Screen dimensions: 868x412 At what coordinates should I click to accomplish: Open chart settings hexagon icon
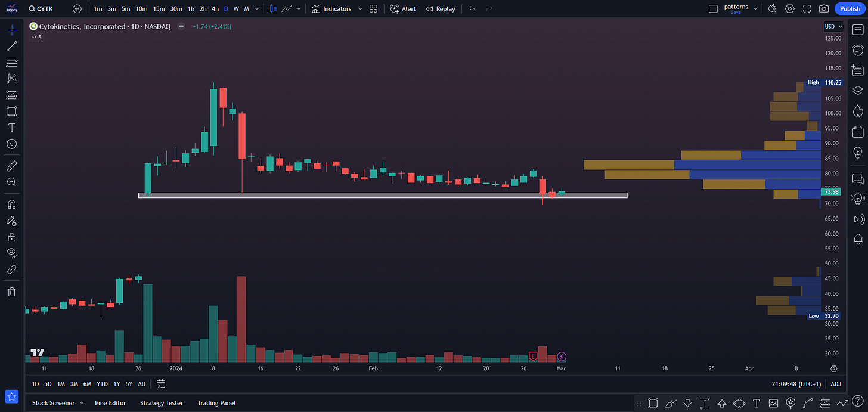pos(790,9)
